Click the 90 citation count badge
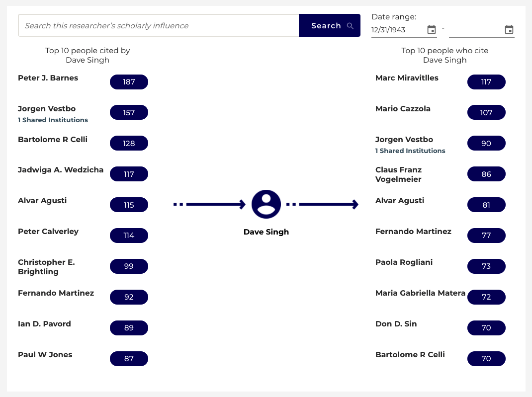 (486, 144)
